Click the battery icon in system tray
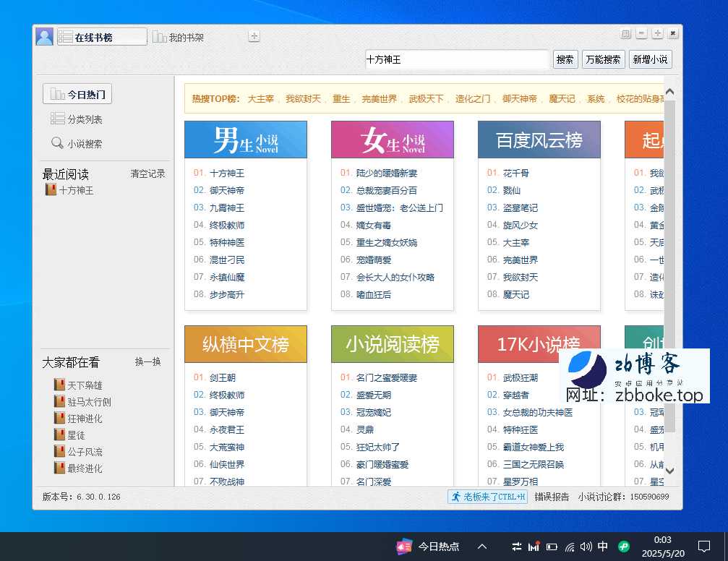Screen dimensions: 728x561 (552, 547)
